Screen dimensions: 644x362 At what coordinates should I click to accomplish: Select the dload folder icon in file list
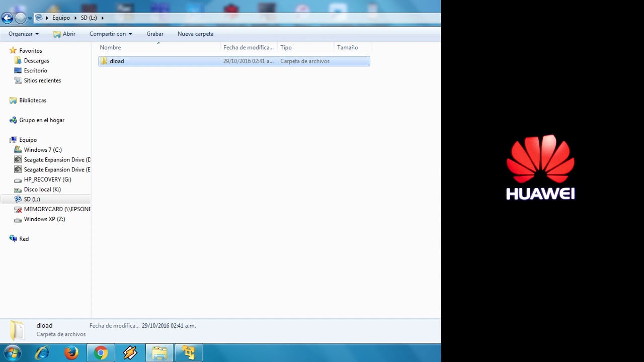pos(104,61)
